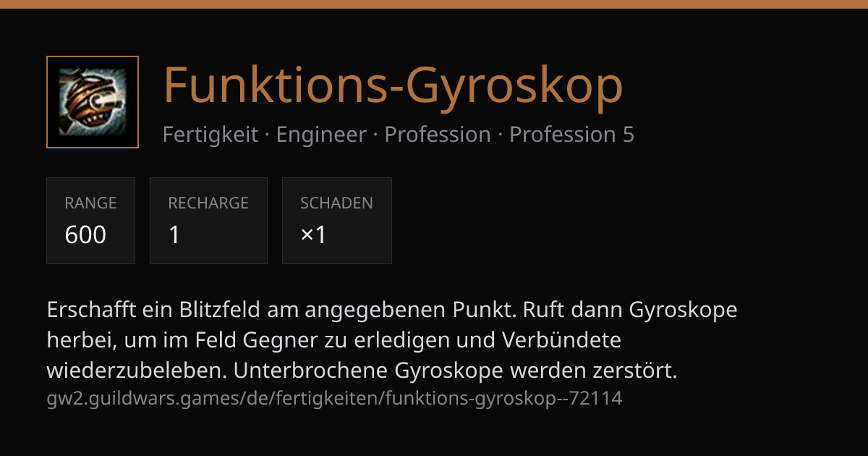The image size is (868, 456).
Task: Click the sentence about Unterbrochene Gyroskope
Action: 455,371
